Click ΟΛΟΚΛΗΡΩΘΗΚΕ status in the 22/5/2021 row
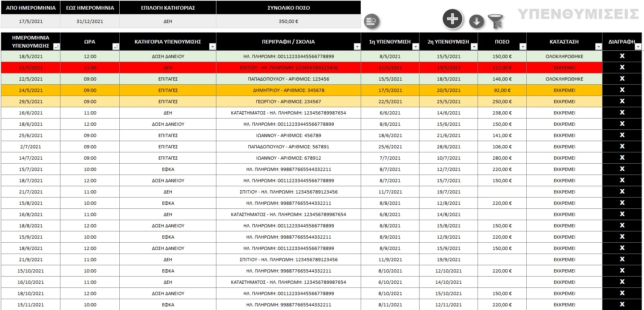The image size is (644, 310). pos(564,79)
